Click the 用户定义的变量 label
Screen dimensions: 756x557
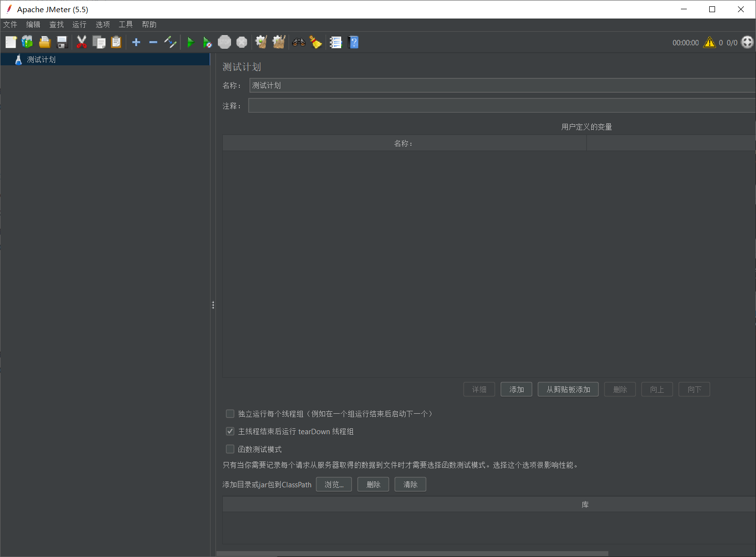pos(586,127)
